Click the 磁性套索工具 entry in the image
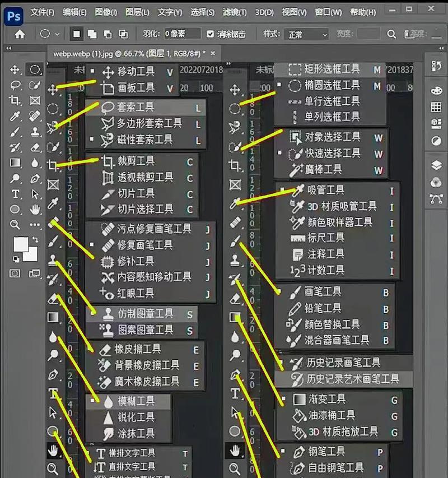The width and height of the screenshot is (448, 478). [146, 140]
